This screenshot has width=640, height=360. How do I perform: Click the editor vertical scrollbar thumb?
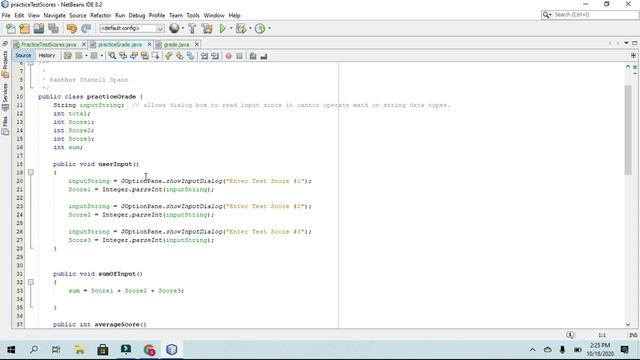pyautogui.click(x=628, y=131)
